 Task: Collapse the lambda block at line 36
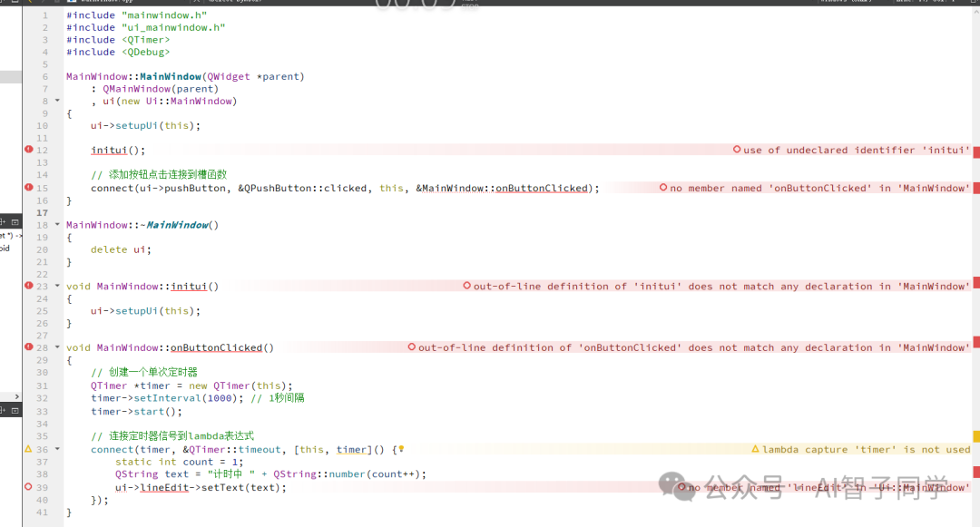(57, 448)
